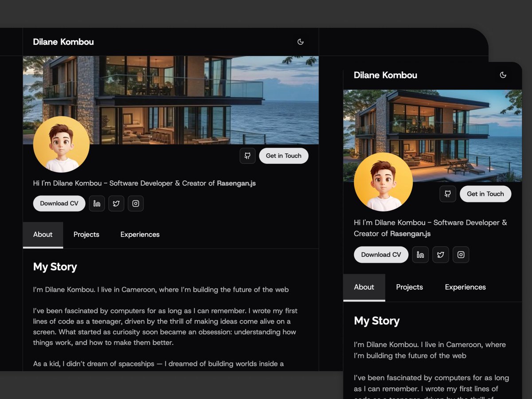Tap the Instagram icon in the mobile layout
This screenshot has width=532, height=399.
coord(461,254)
